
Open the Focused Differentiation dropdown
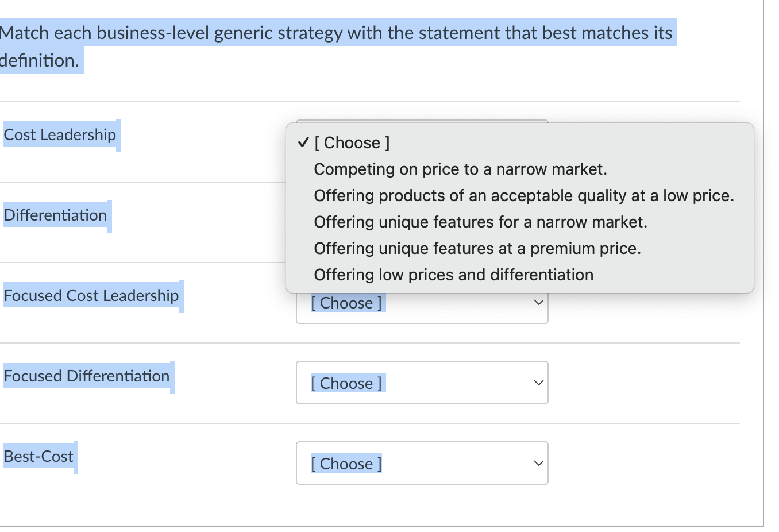tap(422, 383)
